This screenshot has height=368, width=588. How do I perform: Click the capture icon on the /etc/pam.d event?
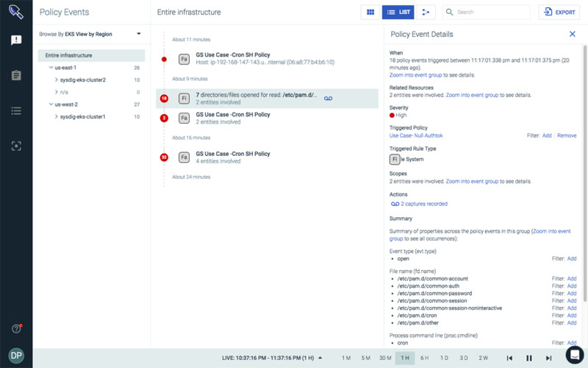click(328, 99)
